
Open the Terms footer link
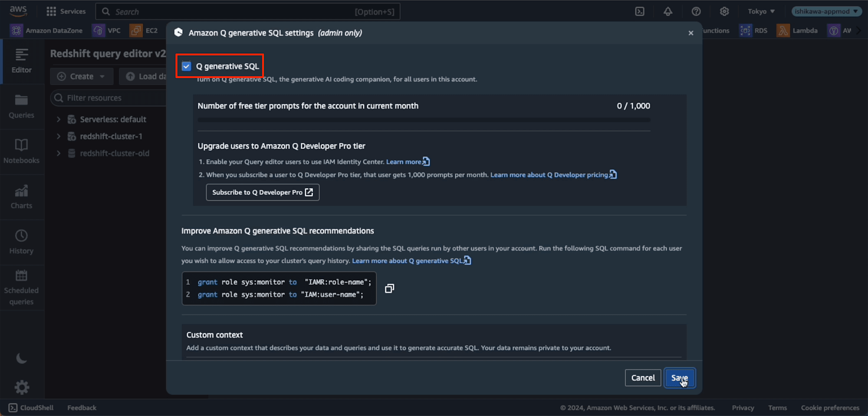point(777,408)
